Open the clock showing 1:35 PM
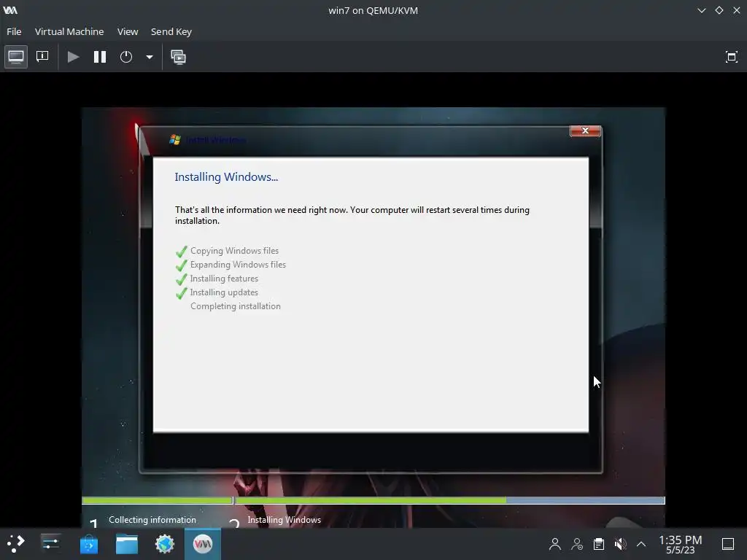This screenshot has height=560, width=747. (681, 544)
